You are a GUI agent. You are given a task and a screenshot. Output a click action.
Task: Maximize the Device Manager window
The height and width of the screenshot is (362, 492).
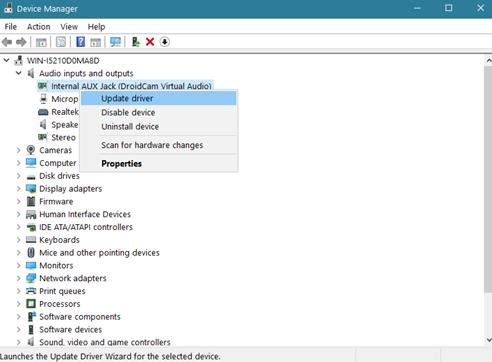pos(449,8)
